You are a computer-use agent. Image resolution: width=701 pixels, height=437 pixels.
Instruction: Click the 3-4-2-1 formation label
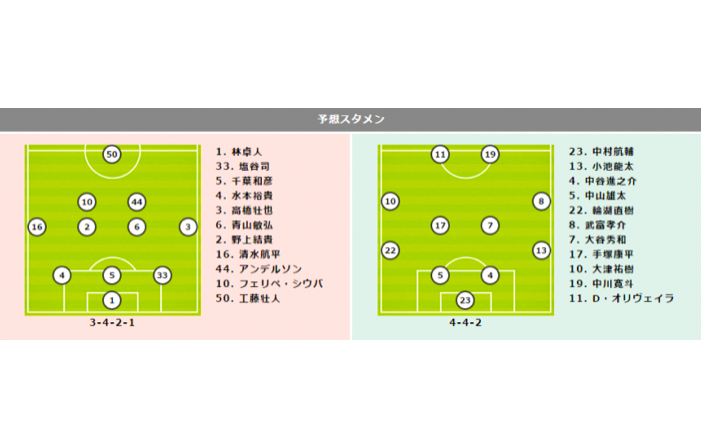point(112,325)
